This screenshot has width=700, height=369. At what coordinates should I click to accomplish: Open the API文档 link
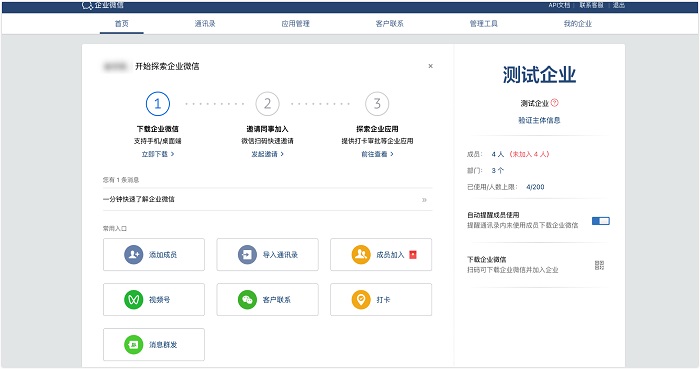click(x=559, y=5)
